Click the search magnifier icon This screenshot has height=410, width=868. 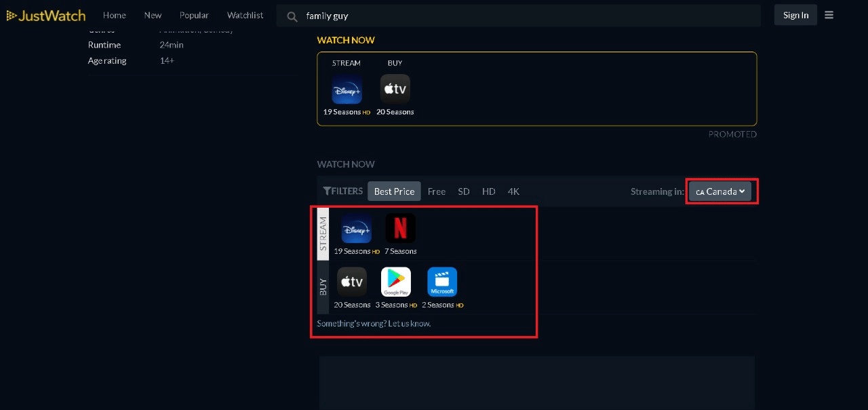click(292, 16)
